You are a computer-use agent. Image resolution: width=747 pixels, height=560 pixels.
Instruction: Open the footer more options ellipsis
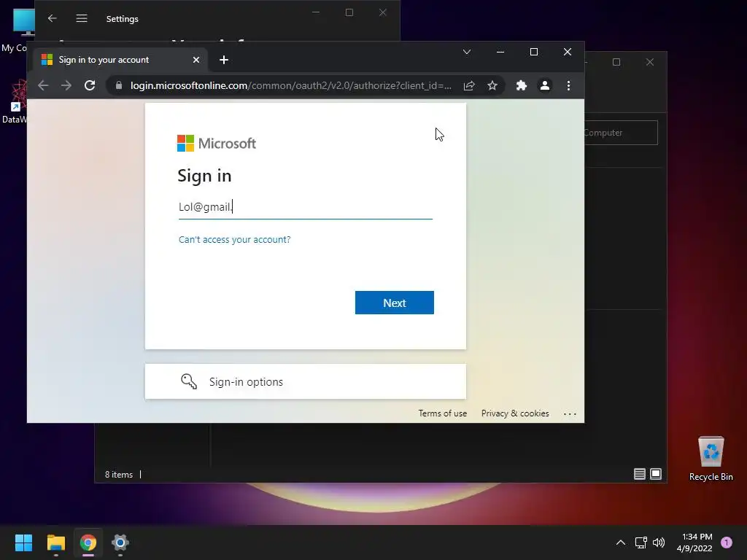click(x=570, y=414)
